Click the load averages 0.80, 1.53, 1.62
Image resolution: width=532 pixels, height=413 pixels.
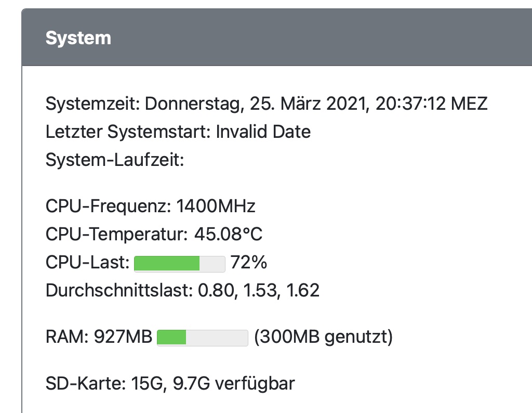click(259, 290)
